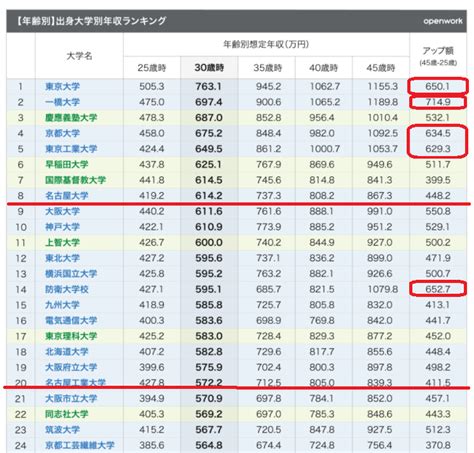Select the 763.1 value for 東京大学
Viewport: 474px width, 453px height.
pyautogui.click(x=209, y=87)
